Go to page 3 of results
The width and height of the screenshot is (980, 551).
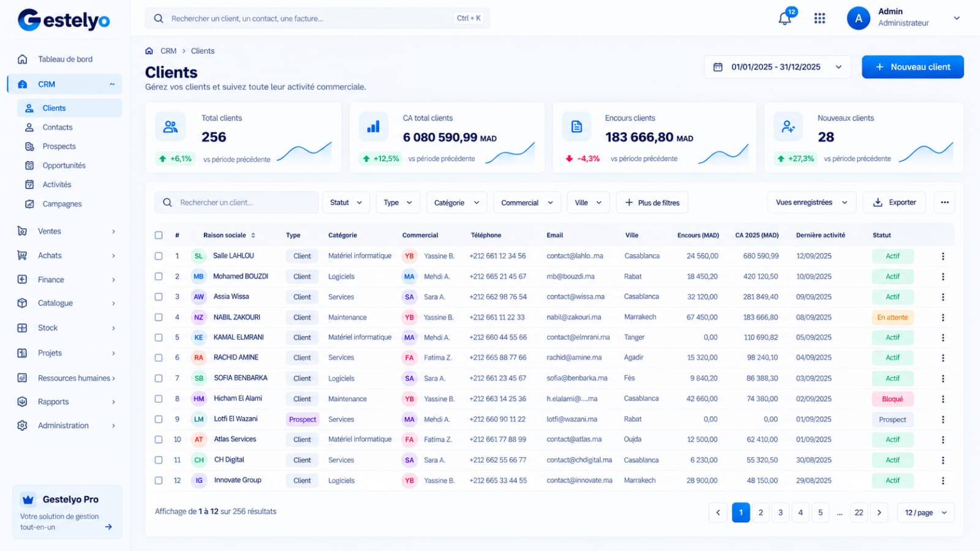click(780, 512)
